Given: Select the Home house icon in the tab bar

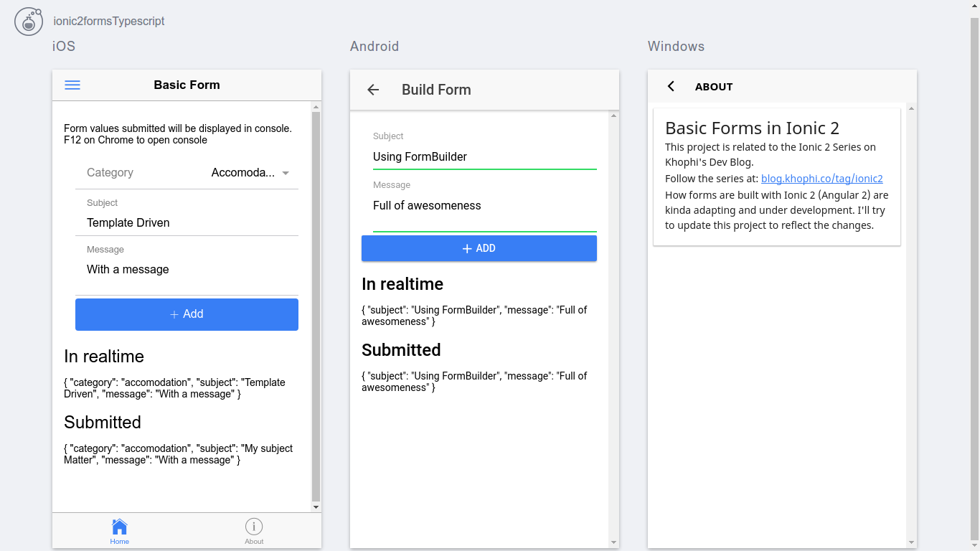Looking at the screenshot, I should pos(119,526).
